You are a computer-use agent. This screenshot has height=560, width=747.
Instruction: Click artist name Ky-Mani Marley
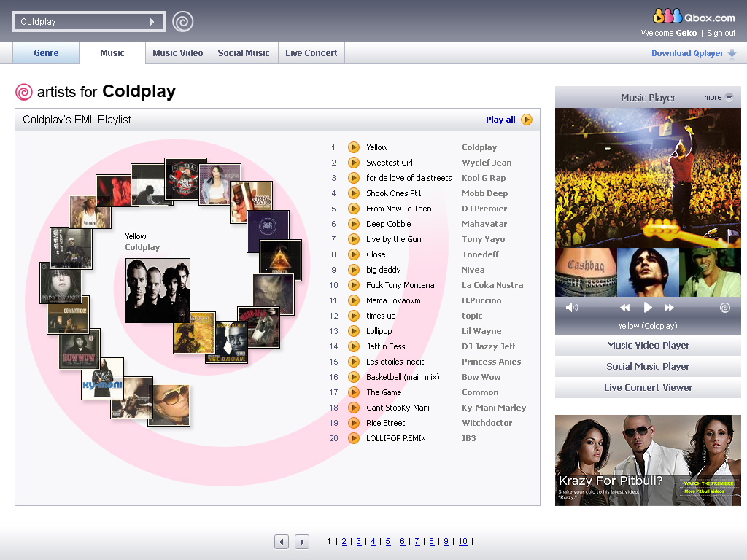(x=494, y=408)
